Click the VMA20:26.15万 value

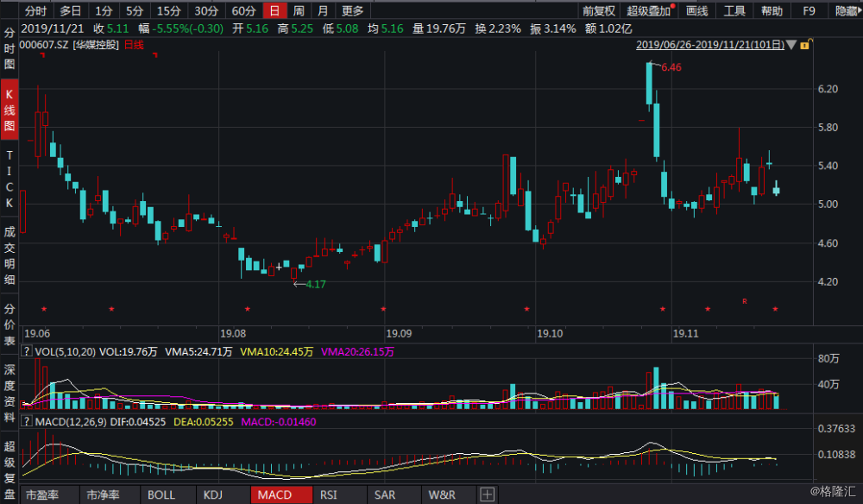[357, 351]
